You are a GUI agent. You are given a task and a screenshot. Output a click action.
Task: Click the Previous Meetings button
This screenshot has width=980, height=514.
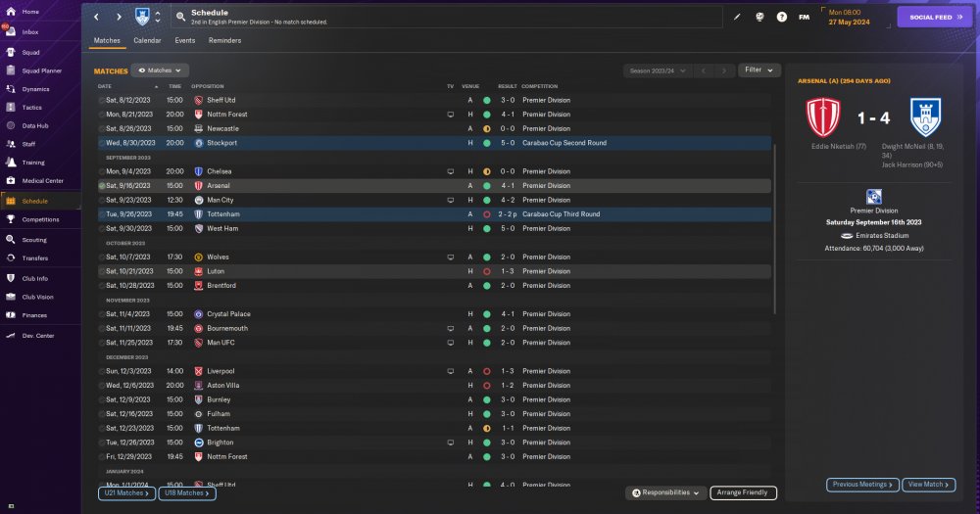point(862,485)
